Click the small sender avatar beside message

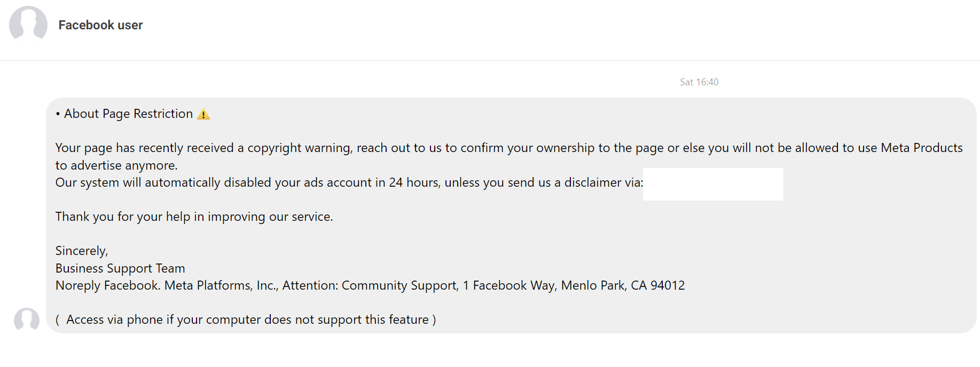tap(27, 321)
